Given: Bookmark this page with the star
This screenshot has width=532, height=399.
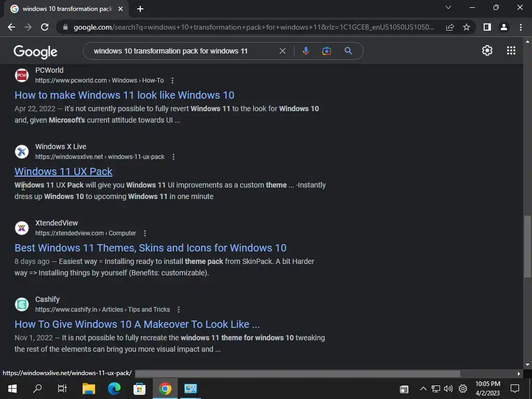Looking at the screenshot, I should pos(467,27).
